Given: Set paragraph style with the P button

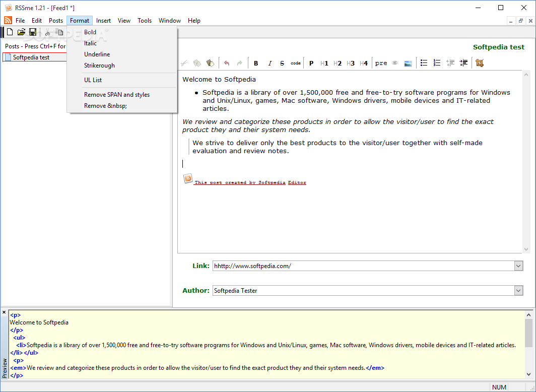Looking at the screenshot, I should point(311,63).
